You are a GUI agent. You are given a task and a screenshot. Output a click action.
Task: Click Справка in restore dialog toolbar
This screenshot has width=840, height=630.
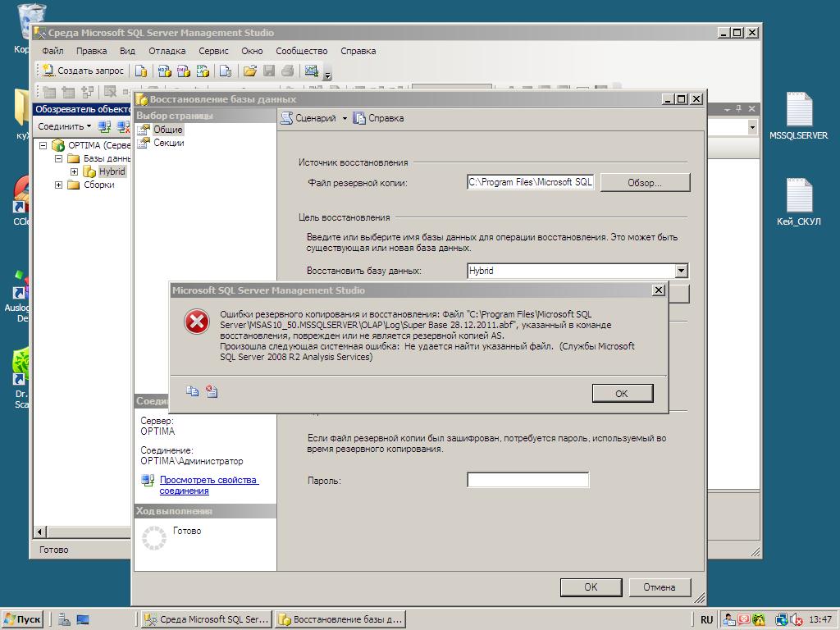(x=379, y=118)
